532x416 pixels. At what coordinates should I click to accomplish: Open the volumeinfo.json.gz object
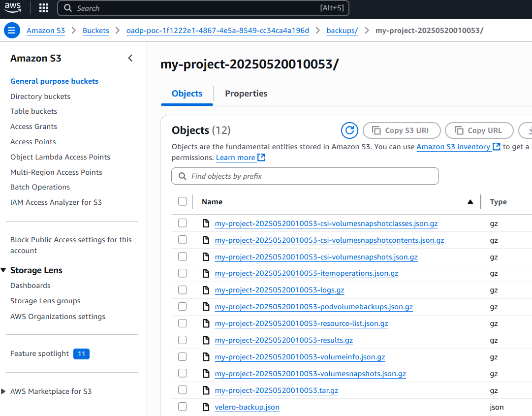click(300, 357)
